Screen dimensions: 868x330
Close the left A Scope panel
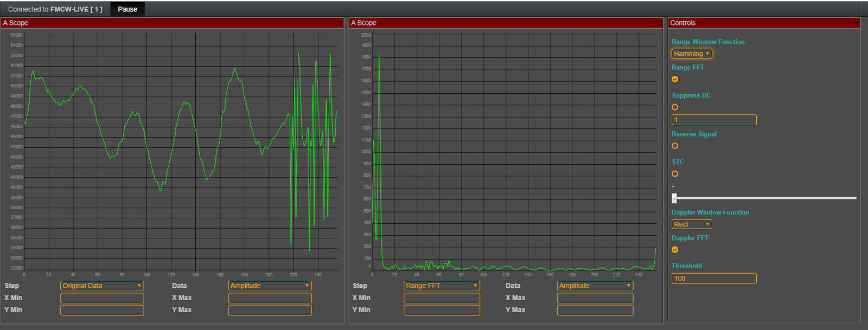click(340, 23)
